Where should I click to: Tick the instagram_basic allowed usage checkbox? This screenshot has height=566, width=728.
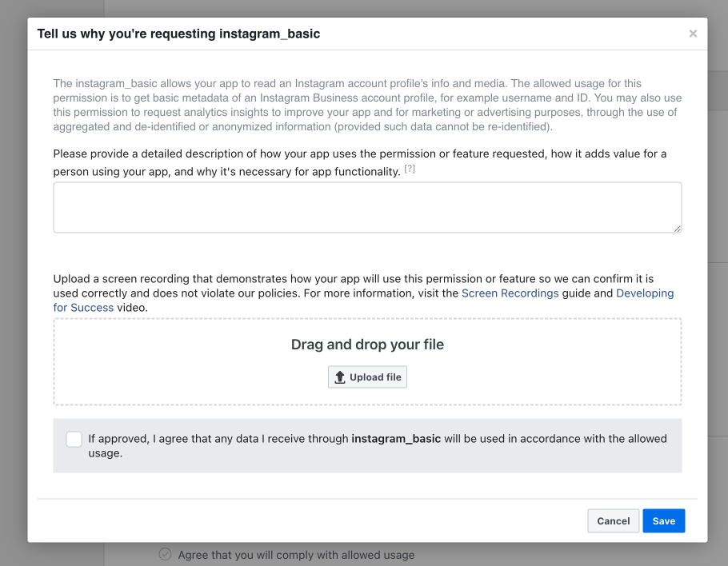click(x=74, y=439)
